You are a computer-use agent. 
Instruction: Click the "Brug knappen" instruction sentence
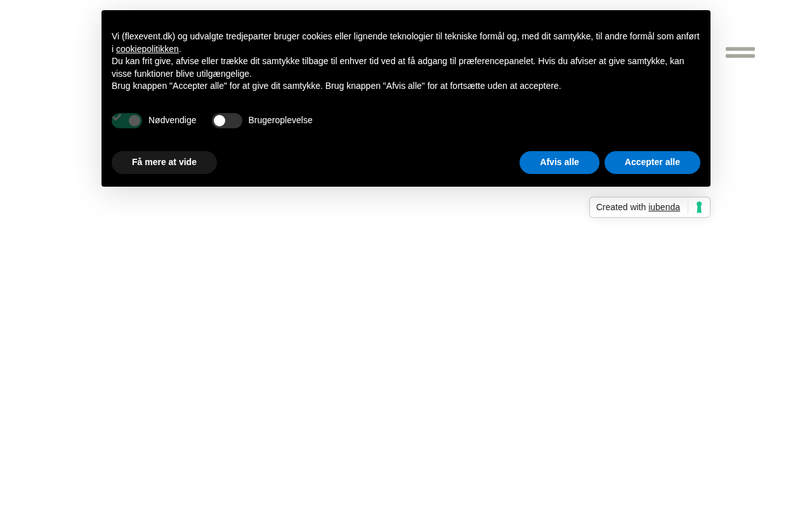tap(336, 86)
